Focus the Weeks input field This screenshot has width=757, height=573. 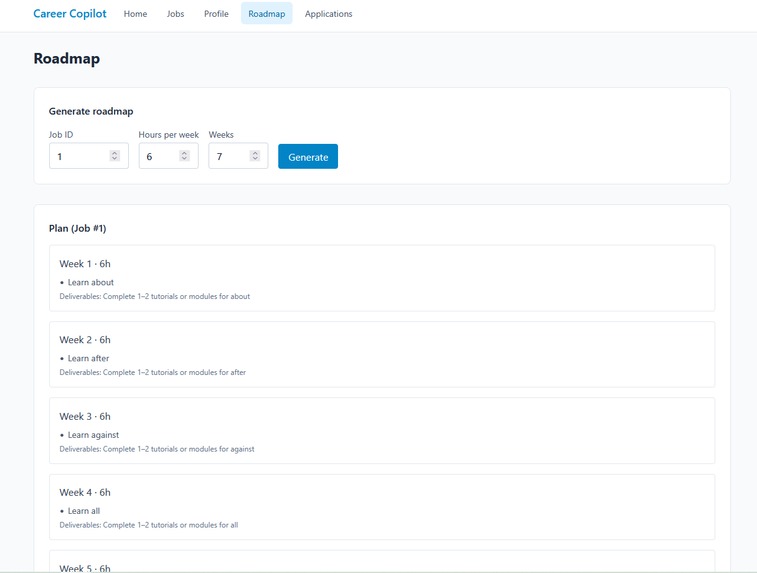tap(238, 156)
